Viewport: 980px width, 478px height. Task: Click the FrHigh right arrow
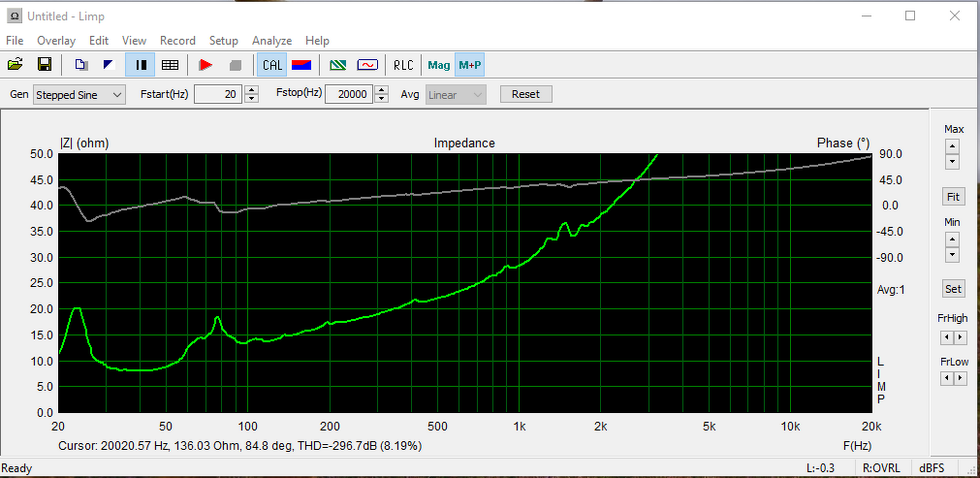(960, 337)
